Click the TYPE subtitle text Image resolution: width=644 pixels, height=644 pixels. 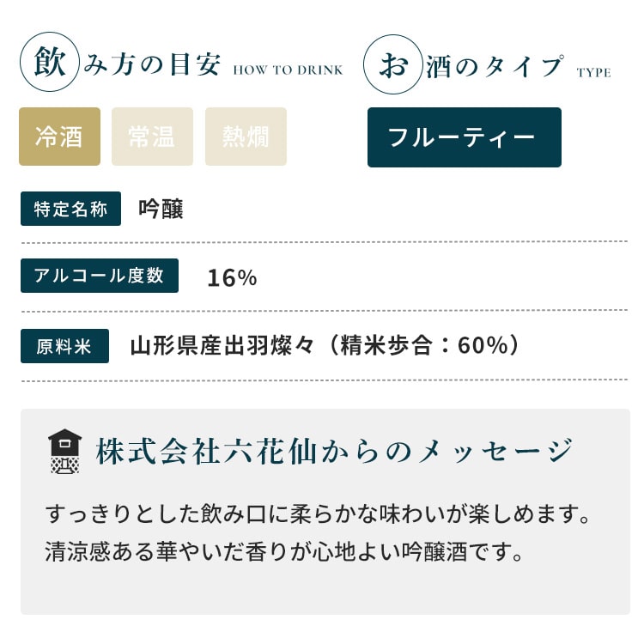click(x=594, y=73)
